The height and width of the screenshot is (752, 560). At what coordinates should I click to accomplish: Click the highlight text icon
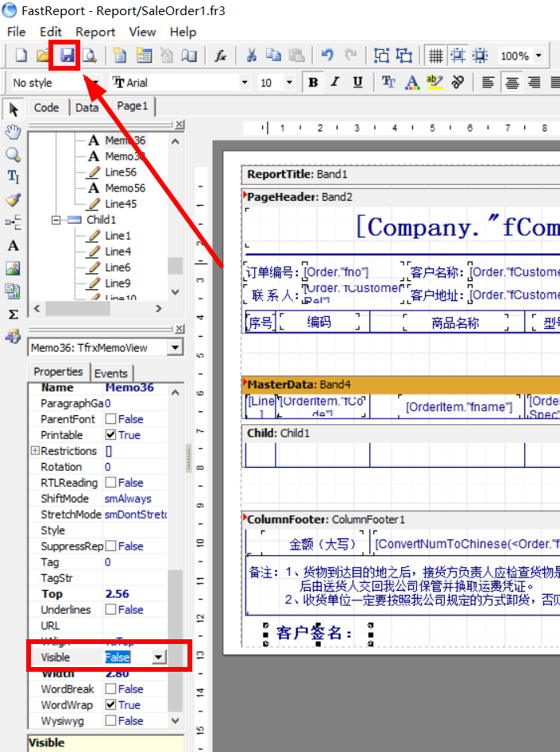(434, 83)
